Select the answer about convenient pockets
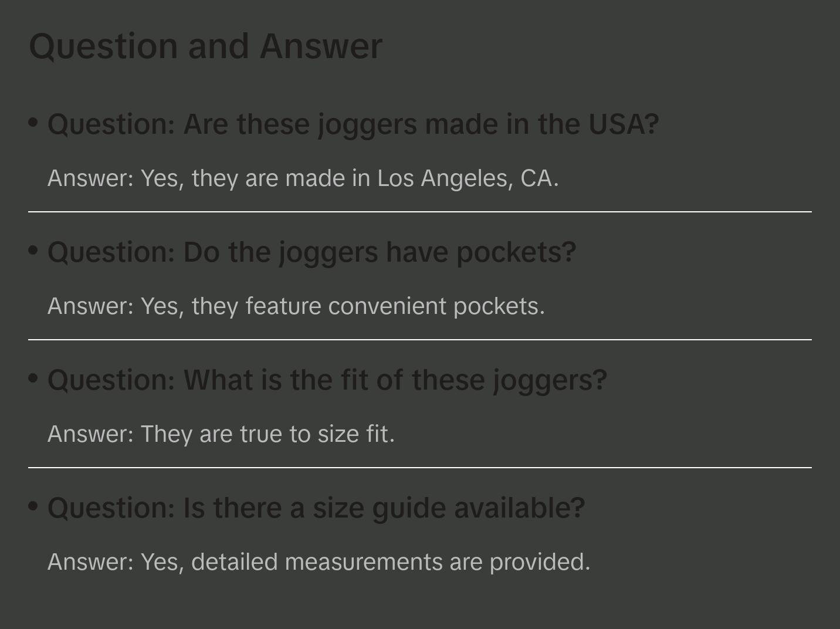This screenshot has width=840, height=629. pos(296,306)
